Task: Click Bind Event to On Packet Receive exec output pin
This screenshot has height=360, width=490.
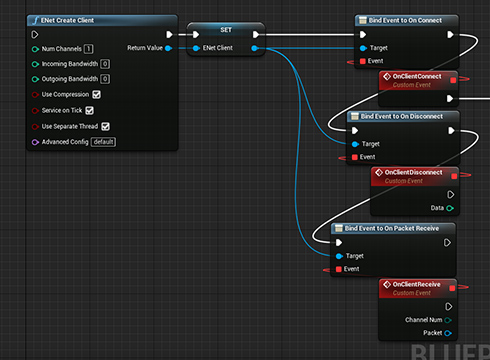Action: [447, 242]
